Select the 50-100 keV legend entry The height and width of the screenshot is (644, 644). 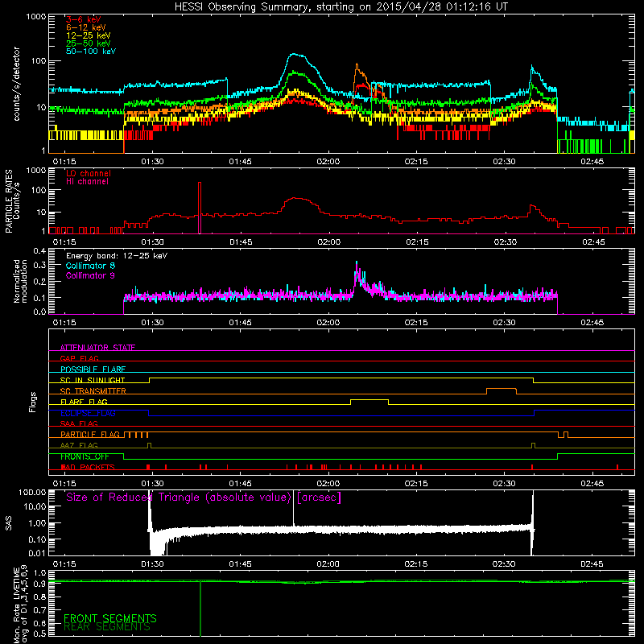click(91, 52)
